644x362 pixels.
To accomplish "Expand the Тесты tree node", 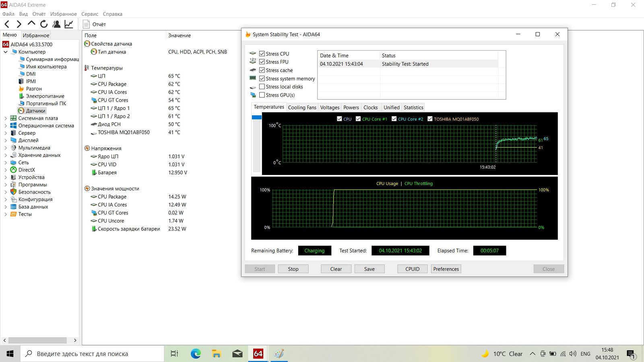I will tap(6, 214).
